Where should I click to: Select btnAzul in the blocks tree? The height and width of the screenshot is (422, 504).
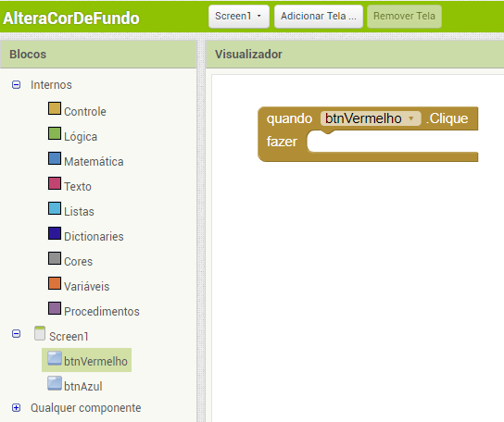(x=83, y=386)
